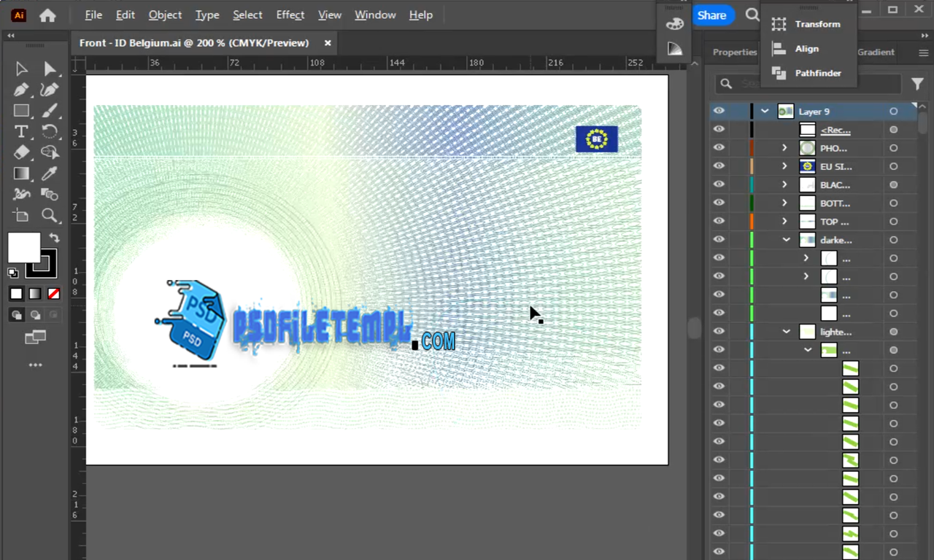Switch to Draw Behind mode
Viewport: 934px width, 560px height.
tap(35, 315)
